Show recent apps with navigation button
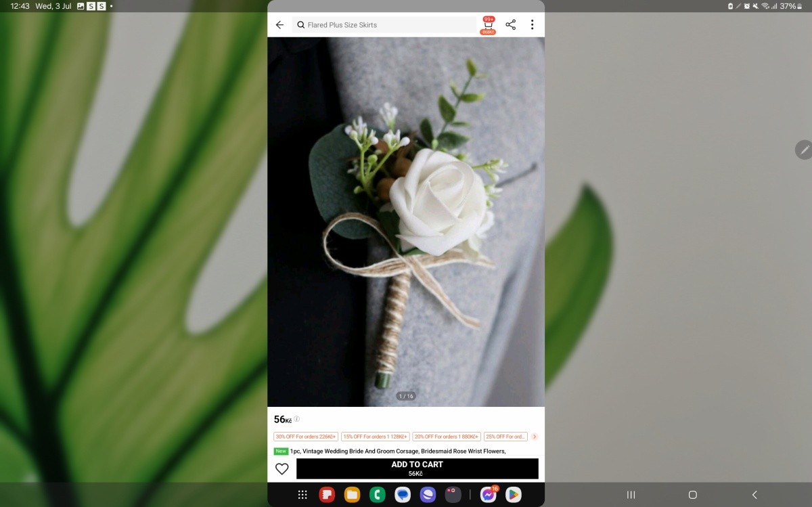The height and width of the screenshot is (507, 812). click(631, 495)
